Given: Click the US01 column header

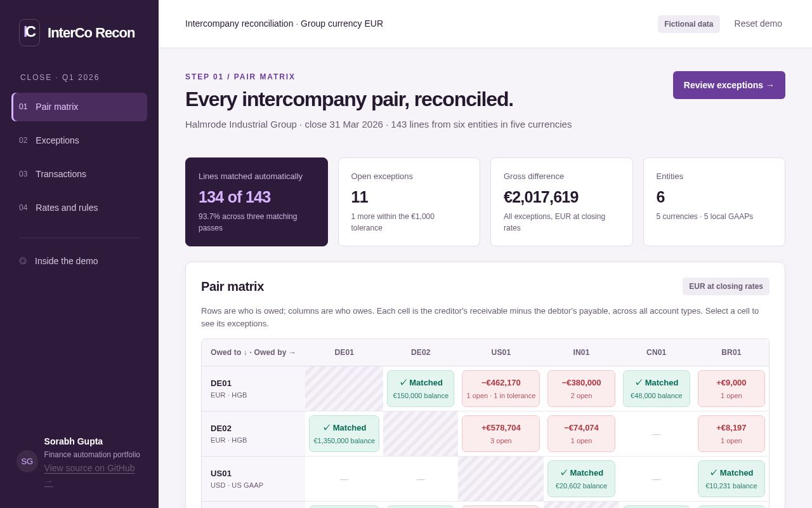Looking at the screenshot, I should (501, 352).
